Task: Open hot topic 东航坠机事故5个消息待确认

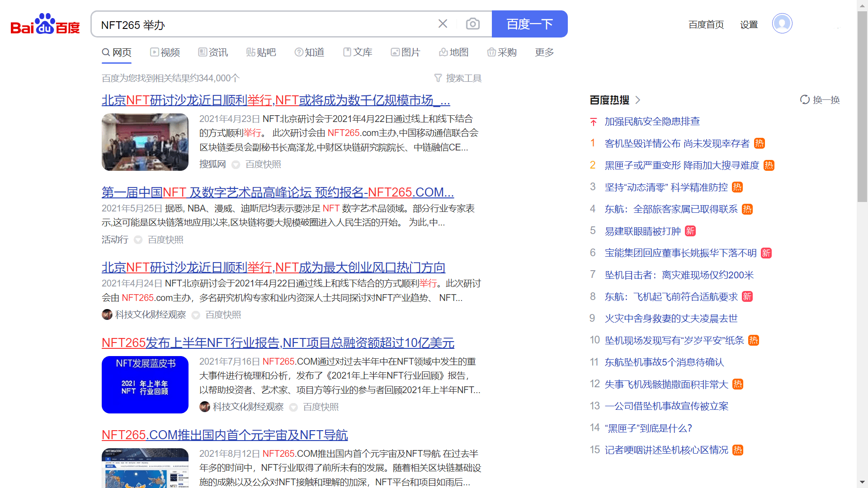Action: 665,362
